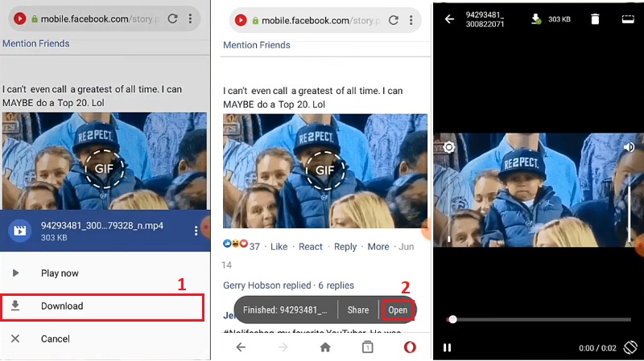
Task: Click red play icon in left address bar
Action: tap(19, 18)
